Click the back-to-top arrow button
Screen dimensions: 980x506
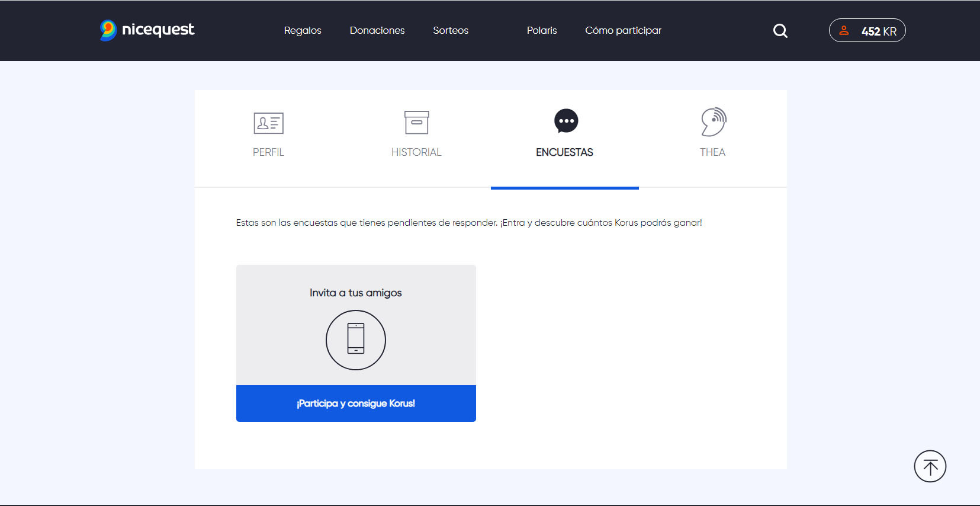pyautogui.click(x=930, y=466)
